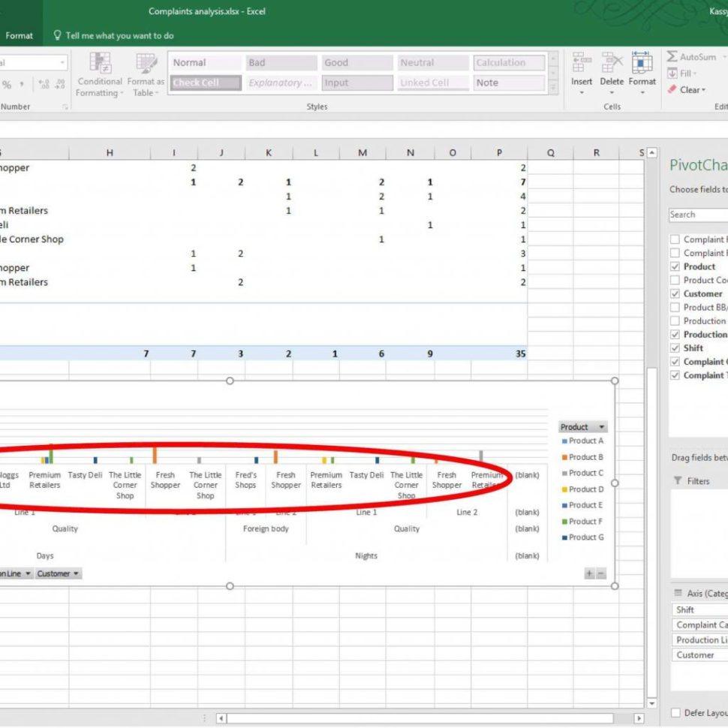728x728 pixels.
Task: Open the Product filter dropdown in chart legend
Action: pyautogui.click(x=601, y=427)
